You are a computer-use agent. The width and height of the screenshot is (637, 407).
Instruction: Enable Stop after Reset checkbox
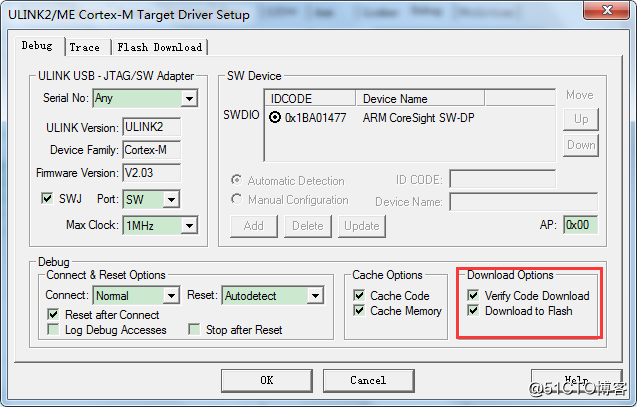click(x=194, y=329)
